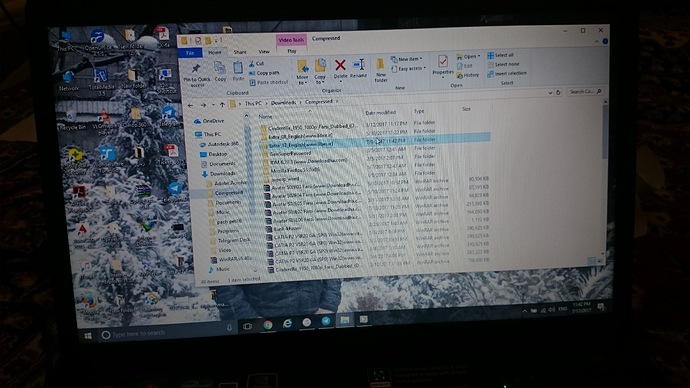Select Desktop in navigation pane

(214, 154)
